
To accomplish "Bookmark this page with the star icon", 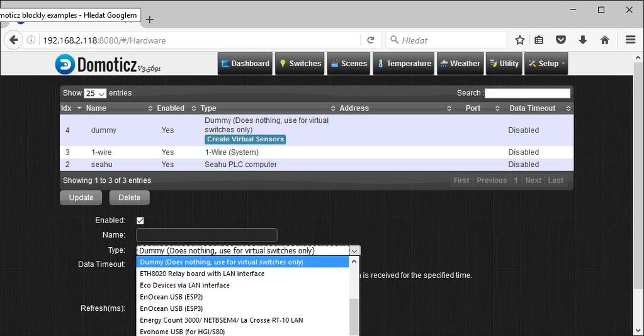I will pyautogui.click(x=519, y=40).
